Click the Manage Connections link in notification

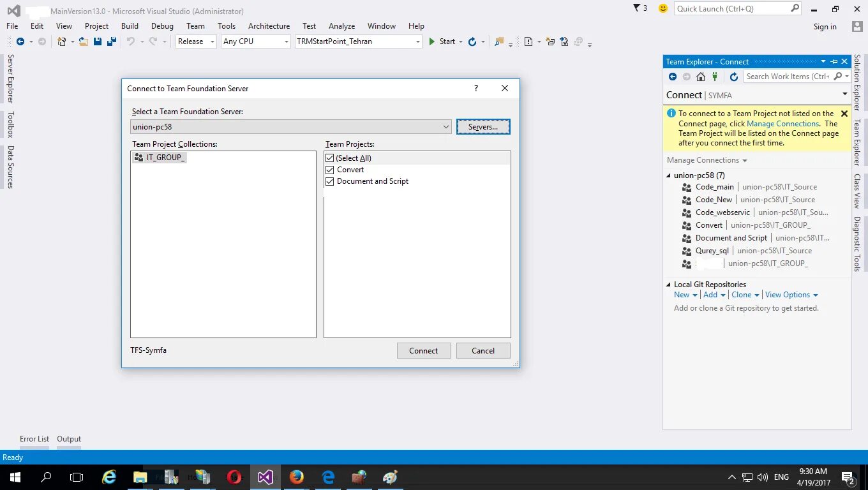(x=782, y=124)
